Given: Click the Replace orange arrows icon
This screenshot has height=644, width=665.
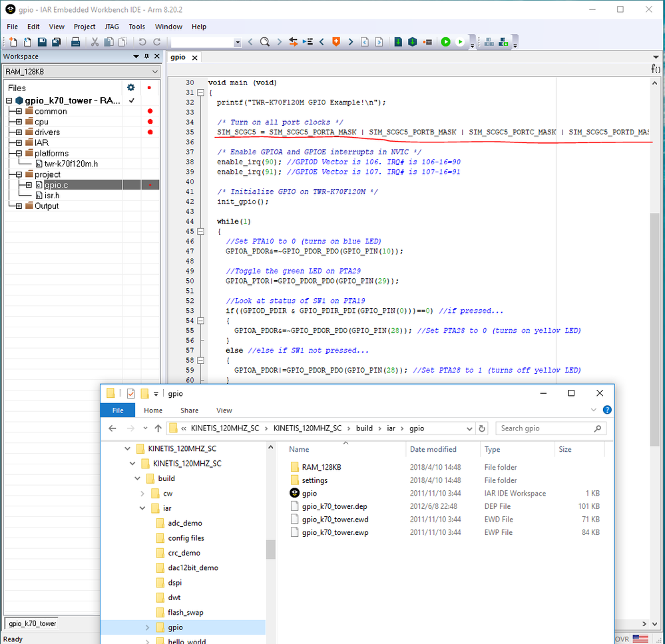Looking at the screenshot, I should point(293,42).
